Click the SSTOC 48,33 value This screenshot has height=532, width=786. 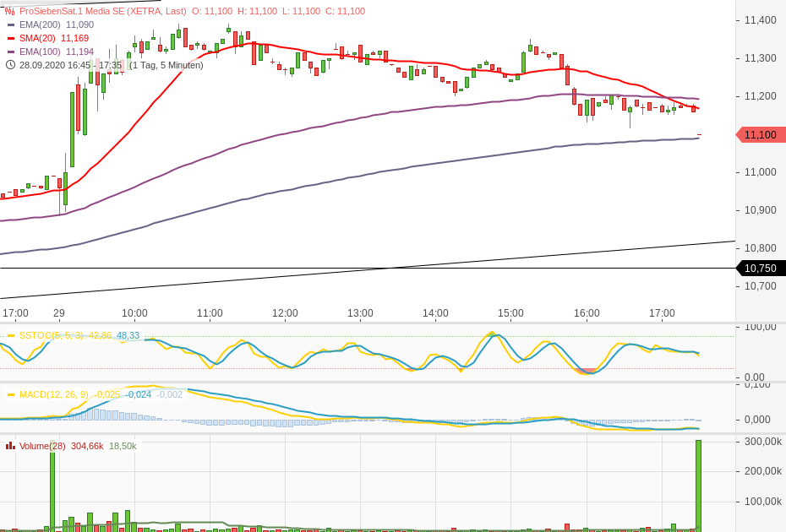[128, 335]
